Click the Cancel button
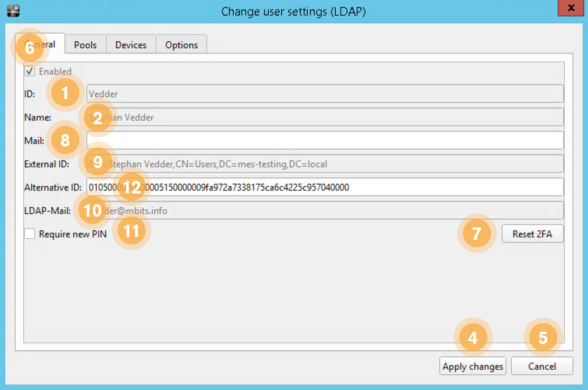Viewport: 588px width, 390px height. 542,366
